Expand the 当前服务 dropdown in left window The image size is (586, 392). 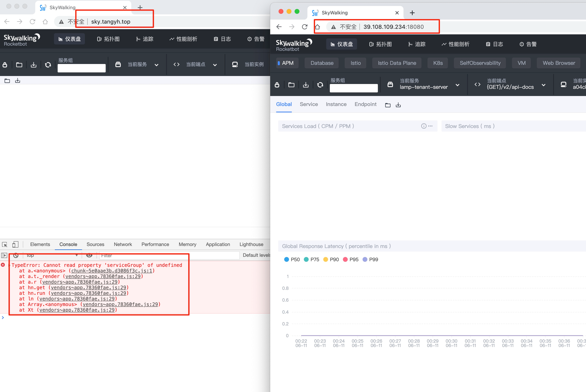point(157,65)
